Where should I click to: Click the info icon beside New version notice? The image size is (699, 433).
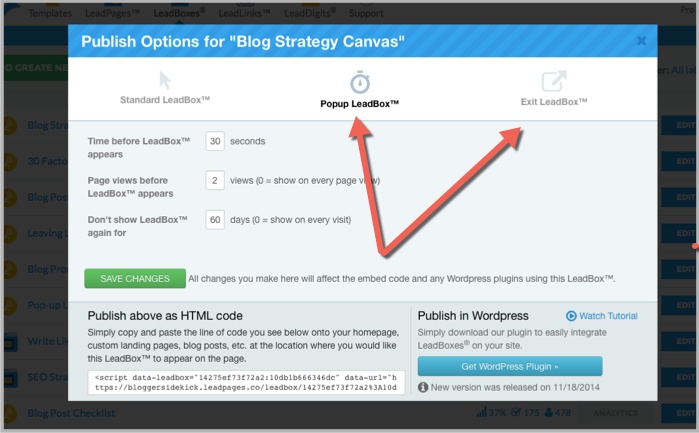coord(423,388)
